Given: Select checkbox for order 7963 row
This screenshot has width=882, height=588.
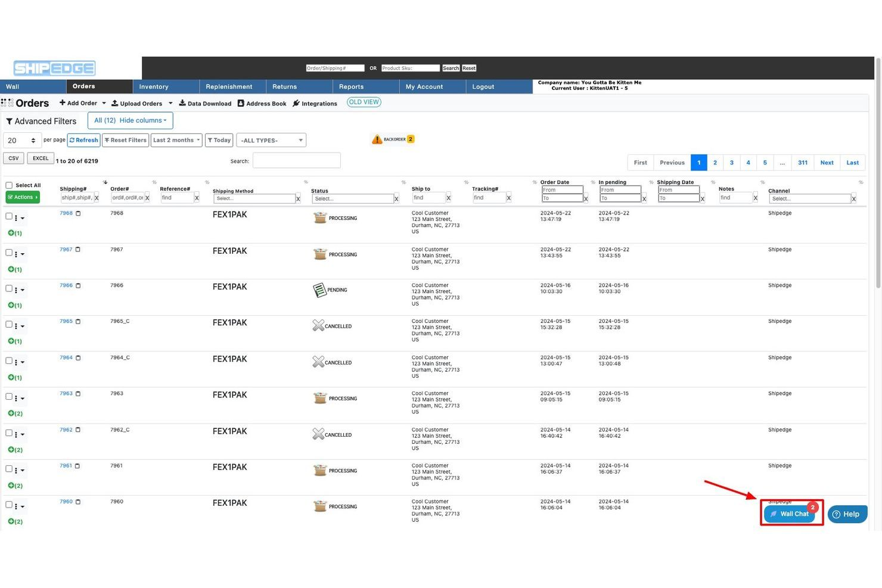Looking at the screenshot, I should pos(9,397).
